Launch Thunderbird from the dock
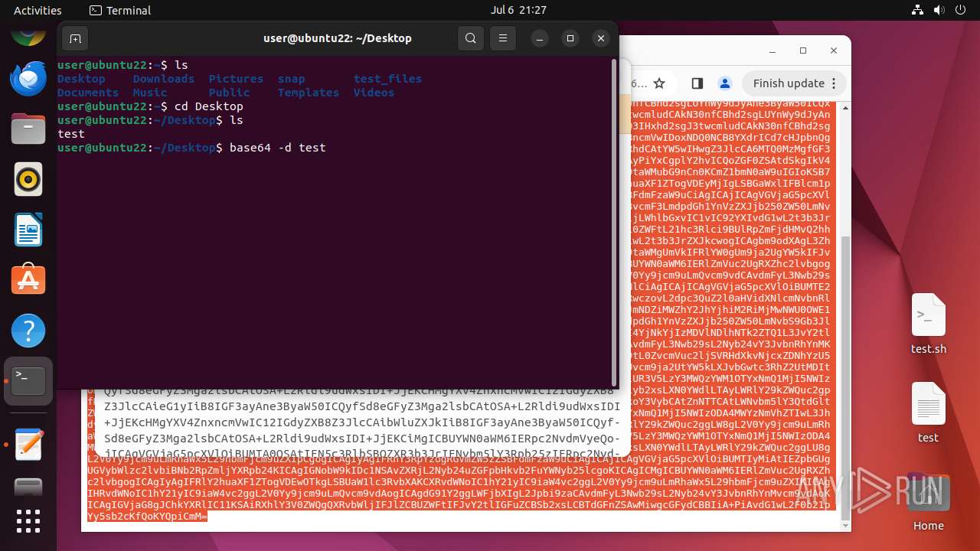This screenshot has height=551, width=980. pyautogui.click(x=28, y=78)
